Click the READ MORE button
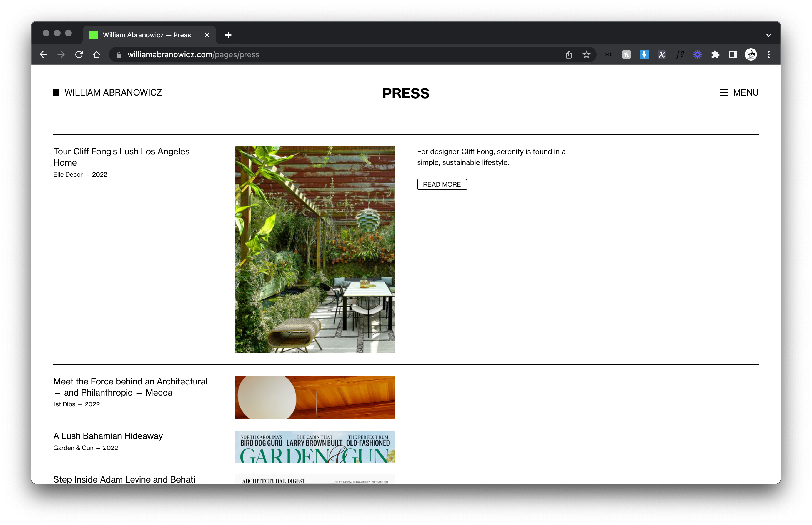Screen dimensions: 812x525 442,184
